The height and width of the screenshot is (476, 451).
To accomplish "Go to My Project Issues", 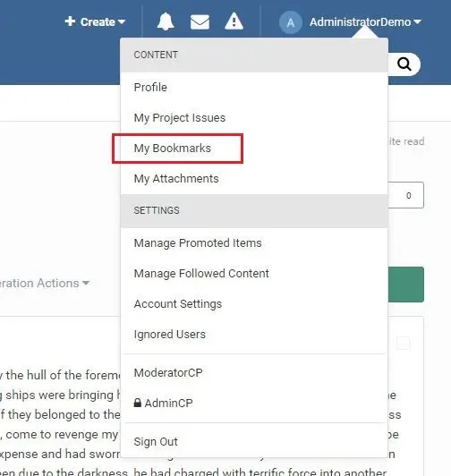I will pos(180,118).
